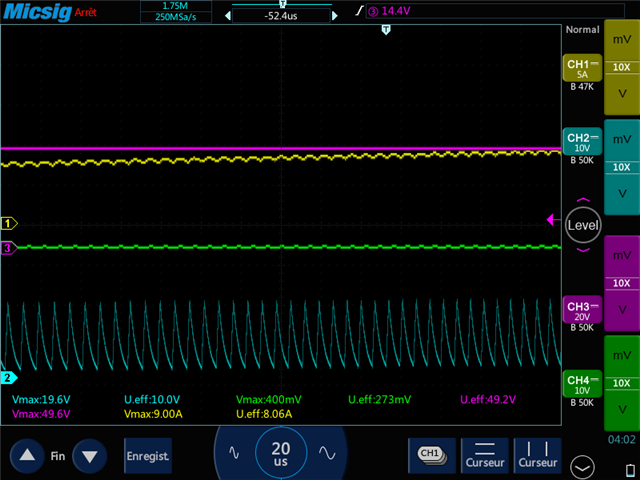640x480 pixels.
Task: Tap the 04:02 clock display
Action: point(622,440)
